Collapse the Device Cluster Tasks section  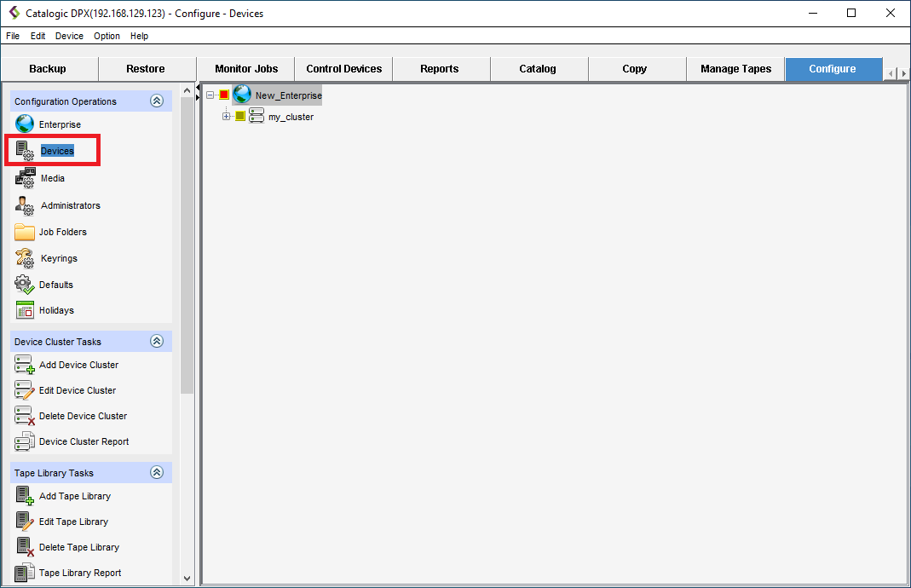[156, 342]
